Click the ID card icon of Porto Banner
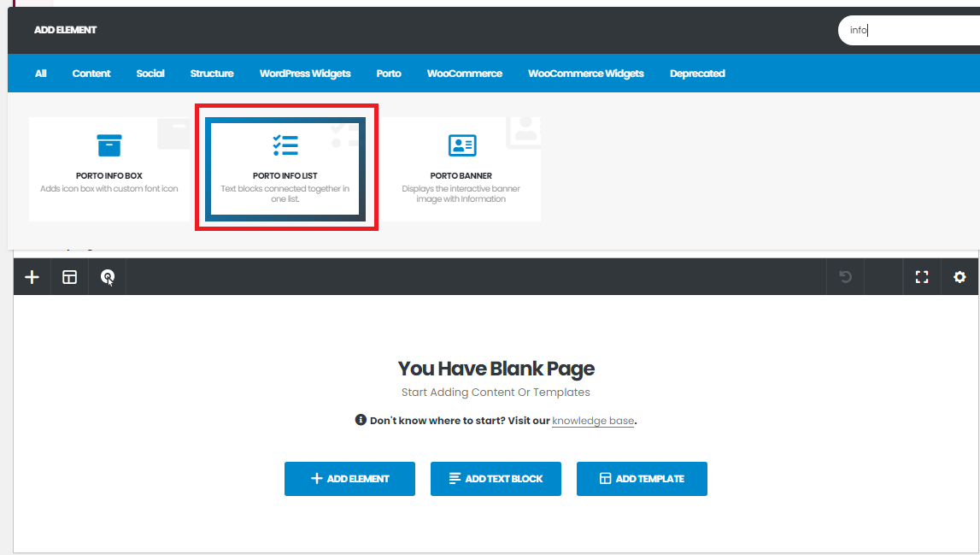The image size is (980, 555). pyautogui.click(x=462, y=145)
